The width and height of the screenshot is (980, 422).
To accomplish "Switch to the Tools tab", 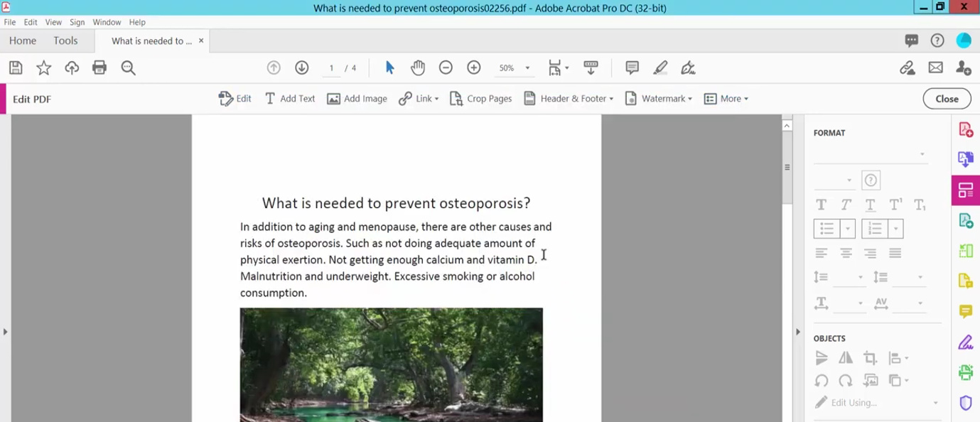I will [65, 40].
